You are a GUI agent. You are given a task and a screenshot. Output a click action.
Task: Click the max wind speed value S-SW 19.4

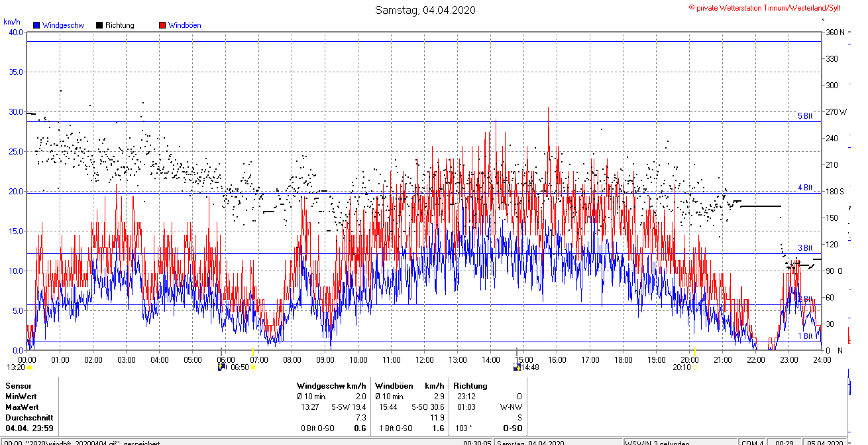coord(350,407)
